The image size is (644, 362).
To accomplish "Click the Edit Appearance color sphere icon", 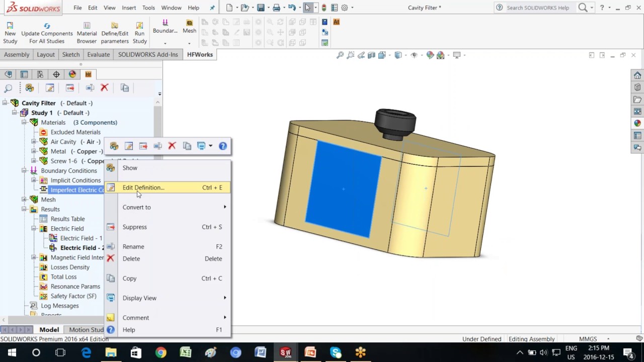I will 430,55.
